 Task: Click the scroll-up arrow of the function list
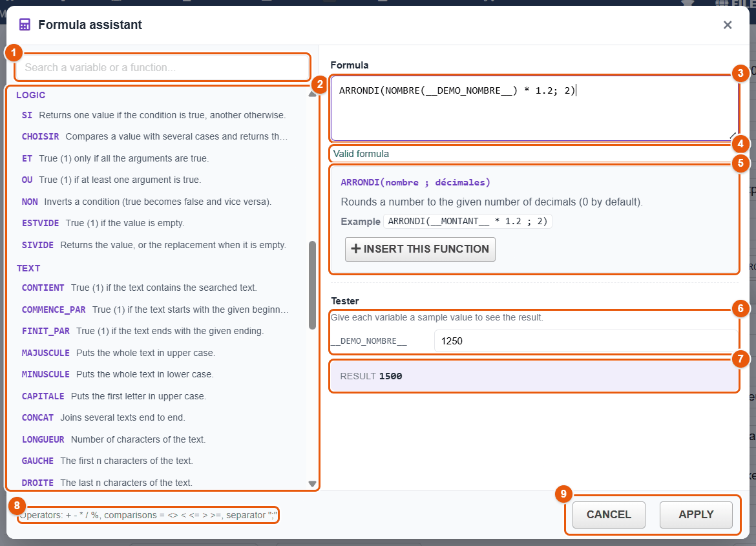pyautogui.click(x=313, y=94)
